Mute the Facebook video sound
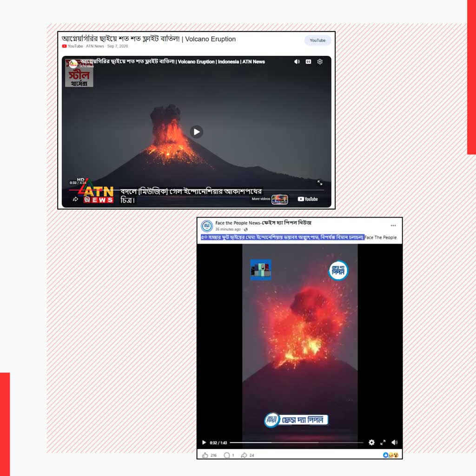 click(394, 443)
